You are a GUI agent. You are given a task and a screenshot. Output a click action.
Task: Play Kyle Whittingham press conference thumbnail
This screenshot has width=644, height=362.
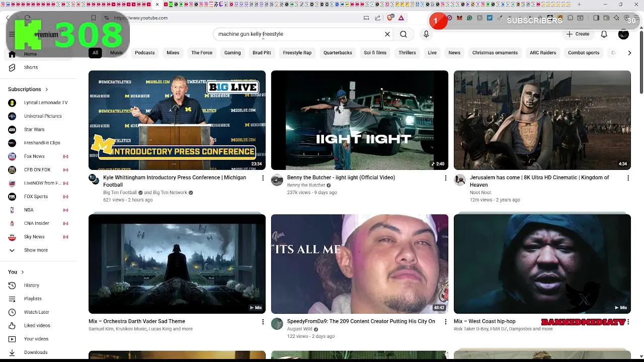pyautogui.click(x=177, y=120)
